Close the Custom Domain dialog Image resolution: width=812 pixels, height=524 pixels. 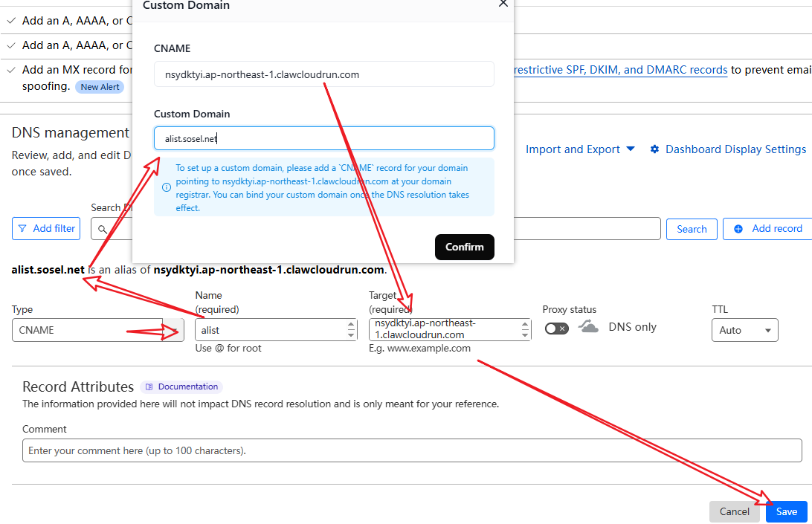tap(503, 4)
